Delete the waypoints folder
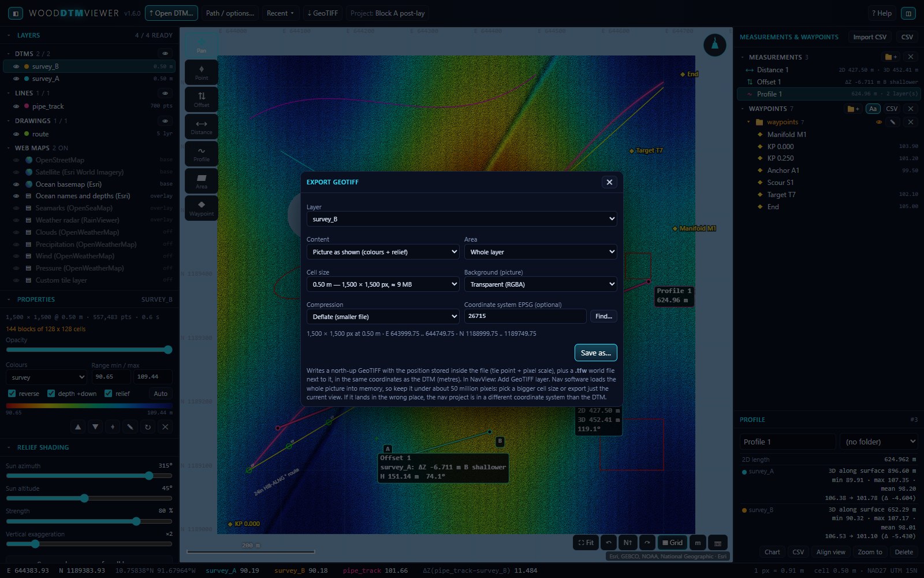Image resolution: width=924 pixels, height=578 pixels. (911, 122)
